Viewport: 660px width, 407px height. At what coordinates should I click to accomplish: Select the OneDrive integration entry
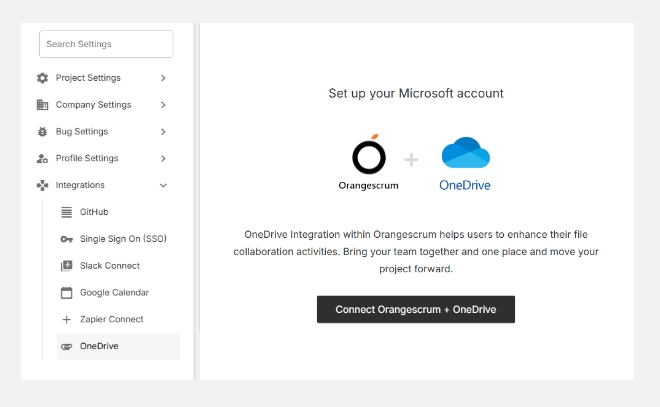118,346
